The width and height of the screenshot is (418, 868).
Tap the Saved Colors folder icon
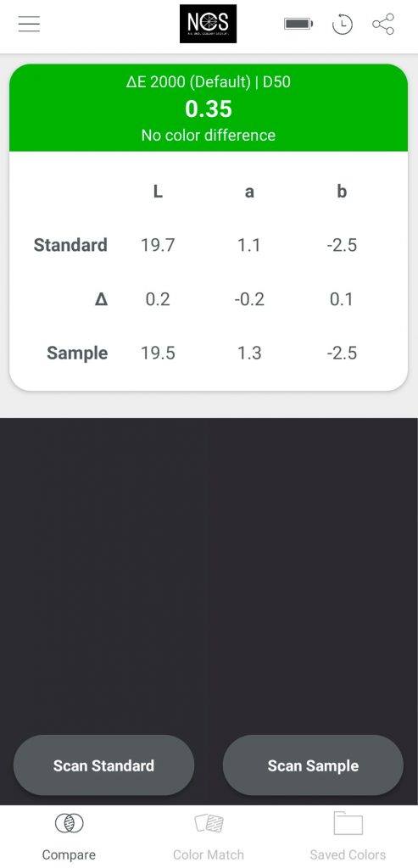pos(348,823)
